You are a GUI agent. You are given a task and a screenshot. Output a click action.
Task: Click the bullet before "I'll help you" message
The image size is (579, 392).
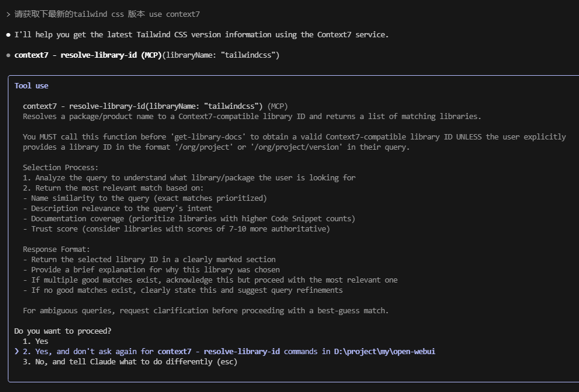8,34
